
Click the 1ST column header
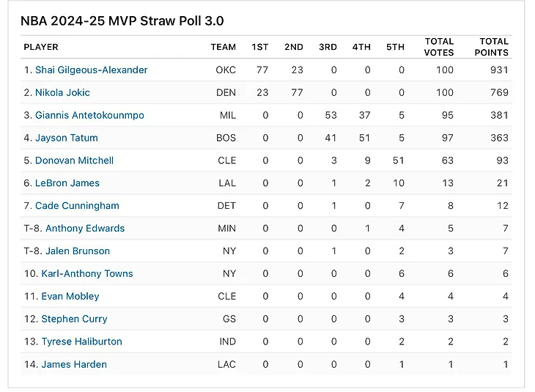pos(260,47)
